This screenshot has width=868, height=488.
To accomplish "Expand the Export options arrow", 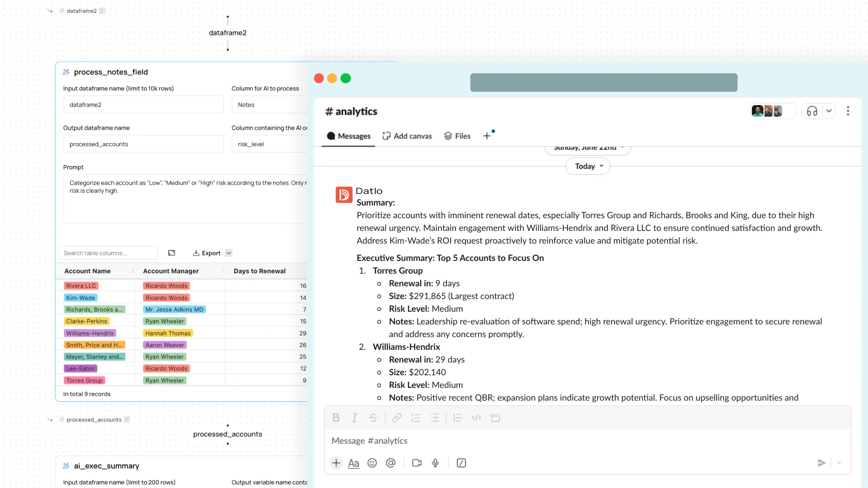I will tap(229, 253).
